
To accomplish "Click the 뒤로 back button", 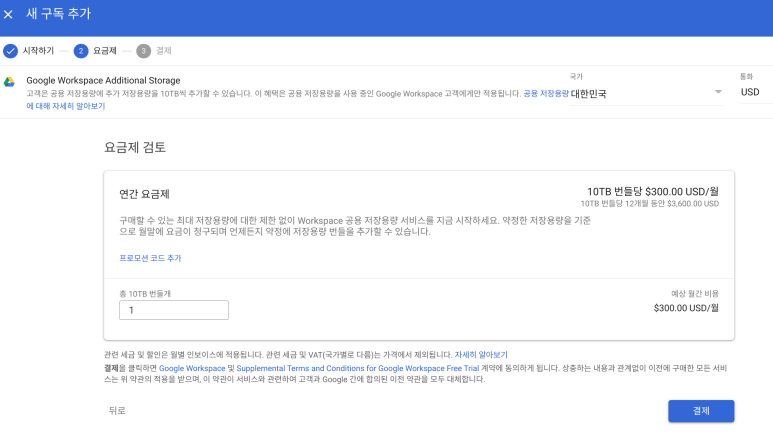I will [117, 410].
